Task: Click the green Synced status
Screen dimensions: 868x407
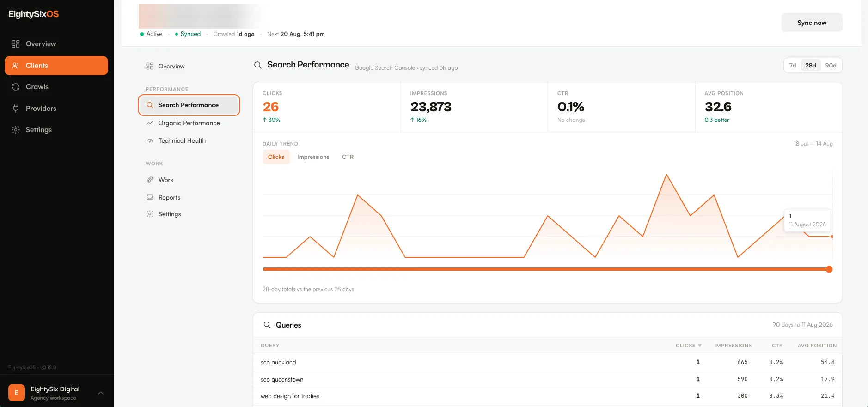Action: pos(188,34)
